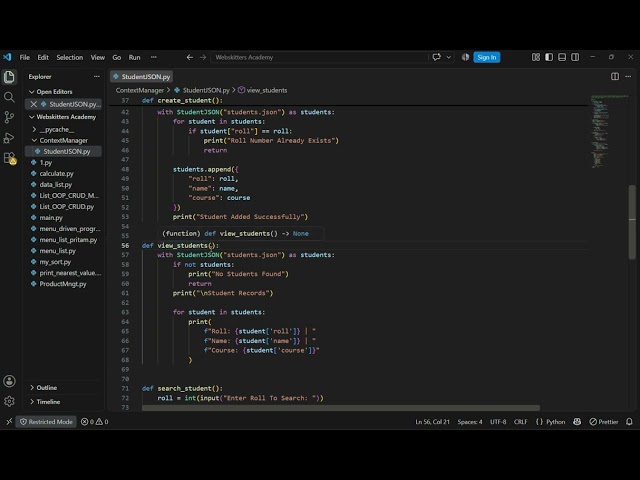
Task: Open the overflow menu ellipsis after Run
Action: (153, 57)
